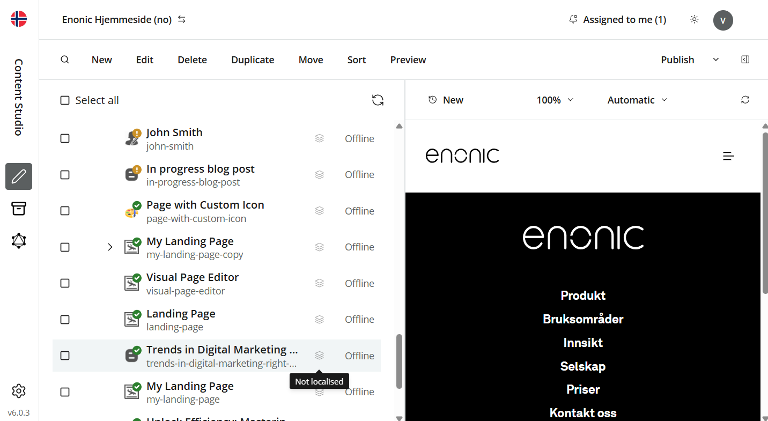This screenshot has height=421, width=768.
Task: Click the John Smith person content icon
Action: pyautogui.click(x=132, y=139)
